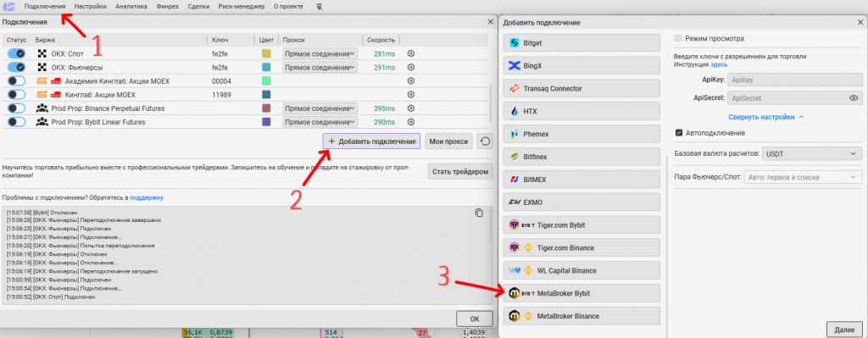Collapse settings via Свернуть настройки
The image size is (868, 338).
[x=766, y=117]
